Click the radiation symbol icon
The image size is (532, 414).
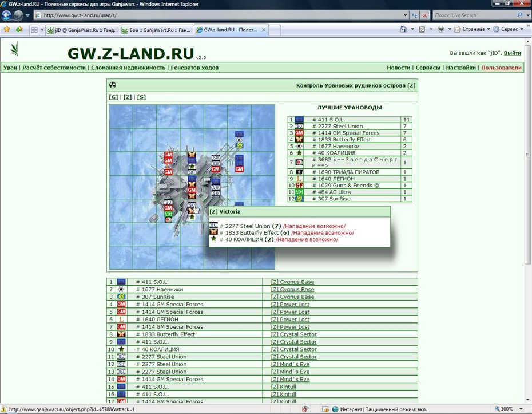pos(113,85)
